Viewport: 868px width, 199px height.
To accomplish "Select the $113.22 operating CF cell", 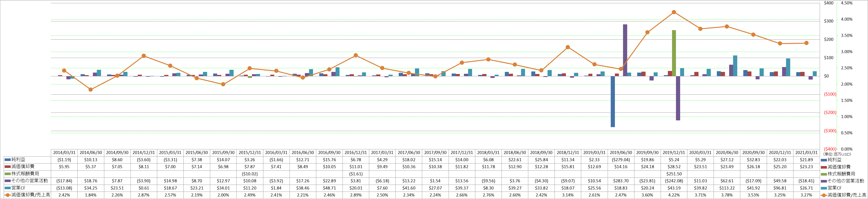I will [x=727, y=188].
